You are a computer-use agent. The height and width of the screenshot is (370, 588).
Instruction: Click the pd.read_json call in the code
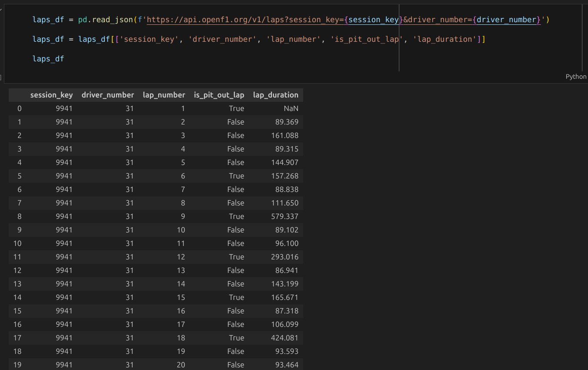pyautogui.click(x=106, y=20)
